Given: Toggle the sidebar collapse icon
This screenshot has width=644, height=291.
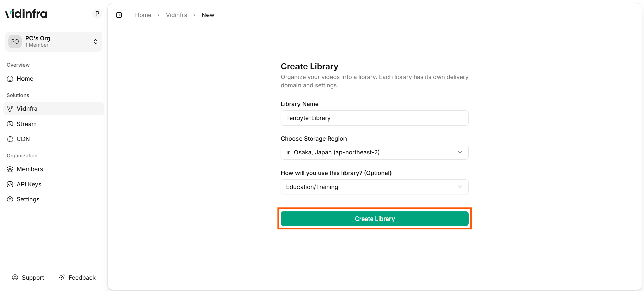Looking at the screenshot, I should (x=119, y=15).
